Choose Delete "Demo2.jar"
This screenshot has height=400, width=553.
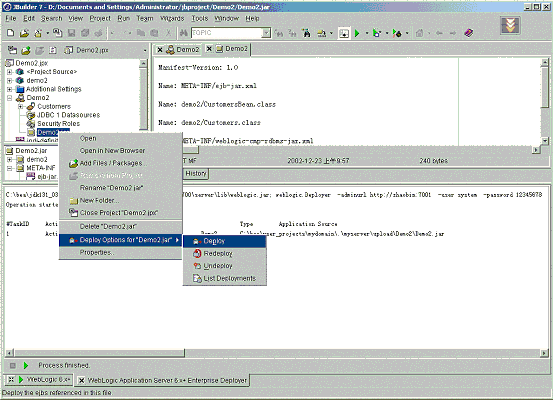pyautogui.click(x=120, y=226)
